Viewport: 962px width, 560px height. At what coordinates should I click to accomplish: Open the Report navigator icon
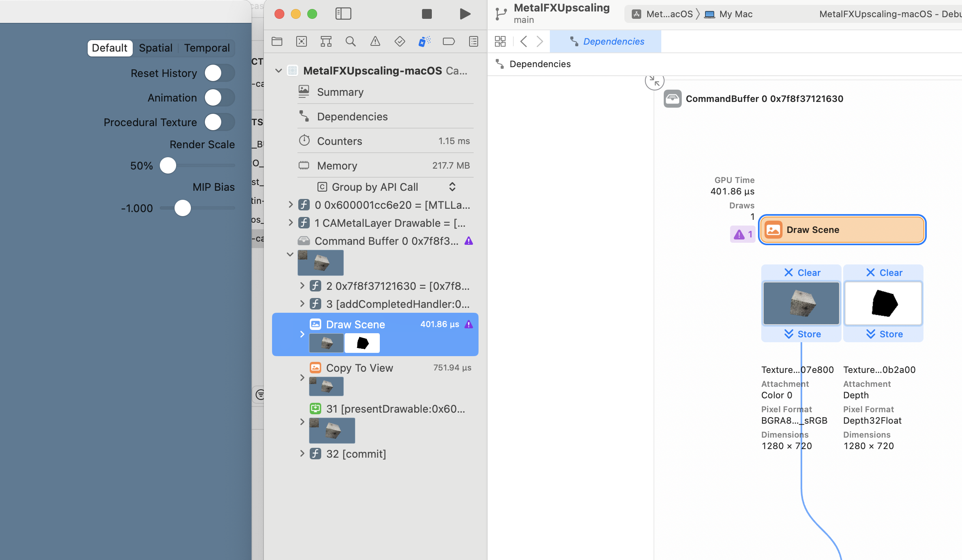tap(473, 41)
